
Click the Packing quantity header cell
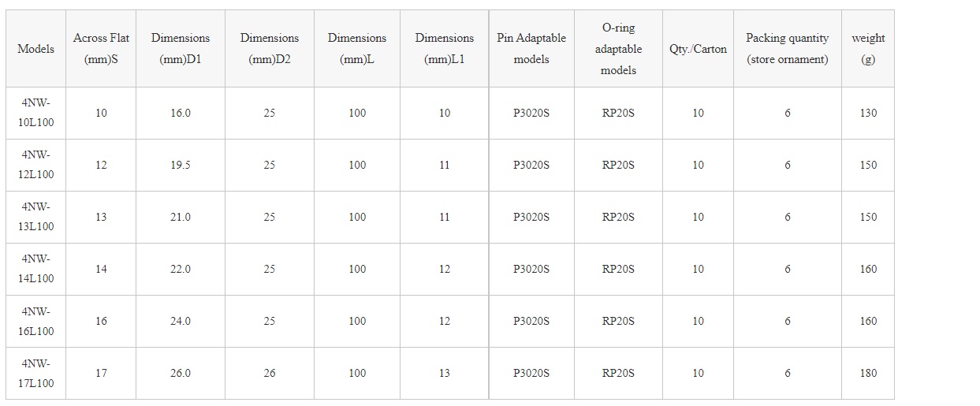click(787, 49)
